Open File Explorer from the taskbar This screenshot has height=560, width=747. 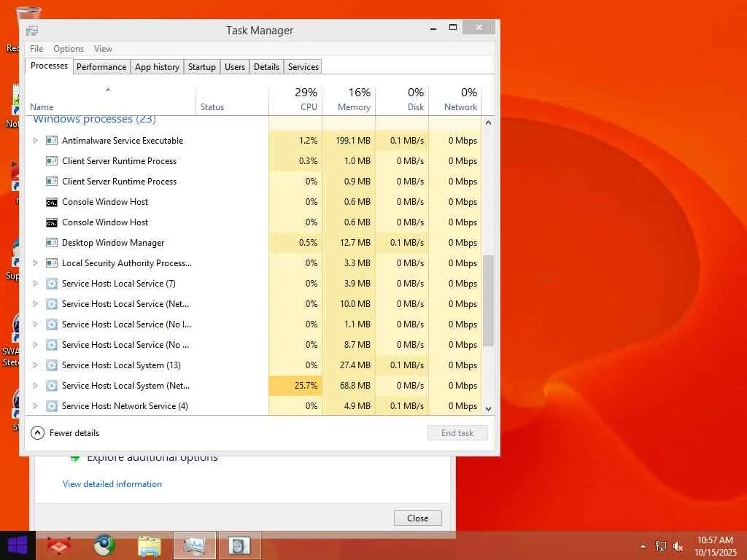[x=149, y=545]
